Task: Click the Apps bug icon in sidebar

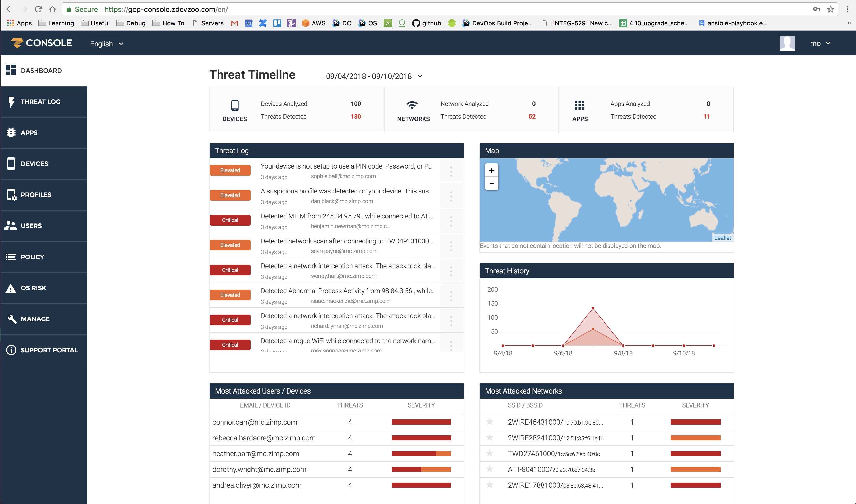Action: (x=11, y=132)
